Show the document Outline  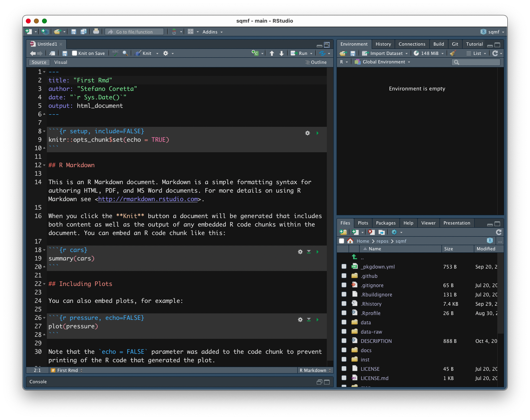click(x=316, y=62)
